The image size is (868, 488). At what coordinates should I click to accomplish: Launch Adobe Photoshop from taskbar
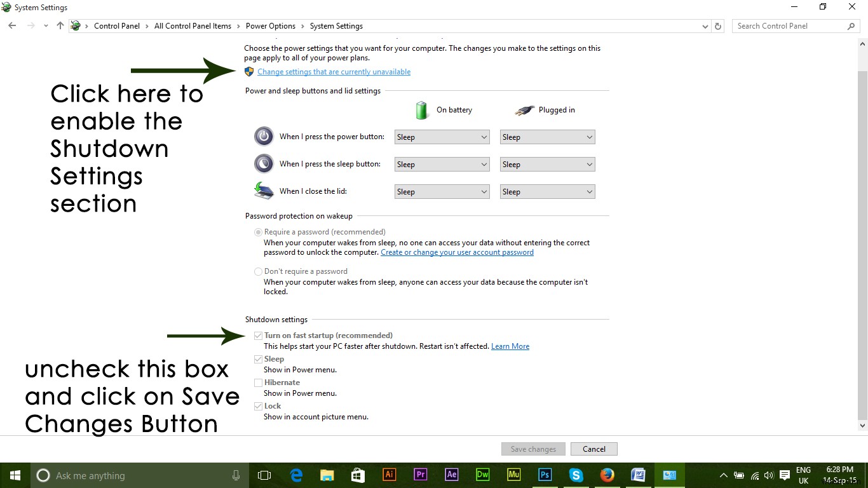(545, 475)
